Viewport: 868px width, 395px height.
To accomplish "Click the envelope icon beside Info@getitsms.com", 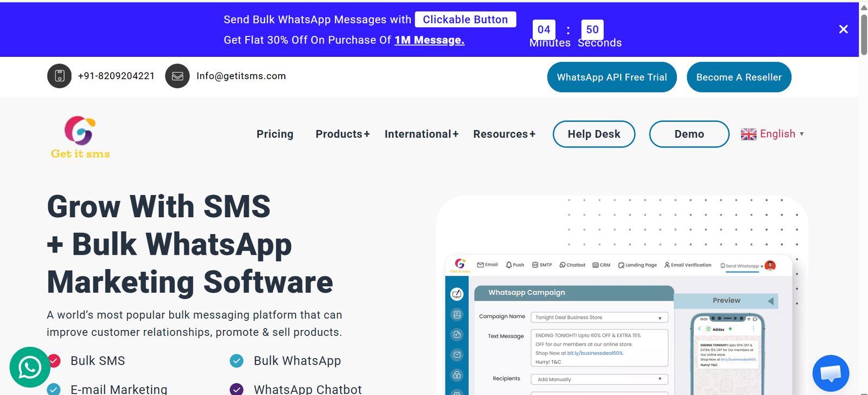I will click(177, 76).
